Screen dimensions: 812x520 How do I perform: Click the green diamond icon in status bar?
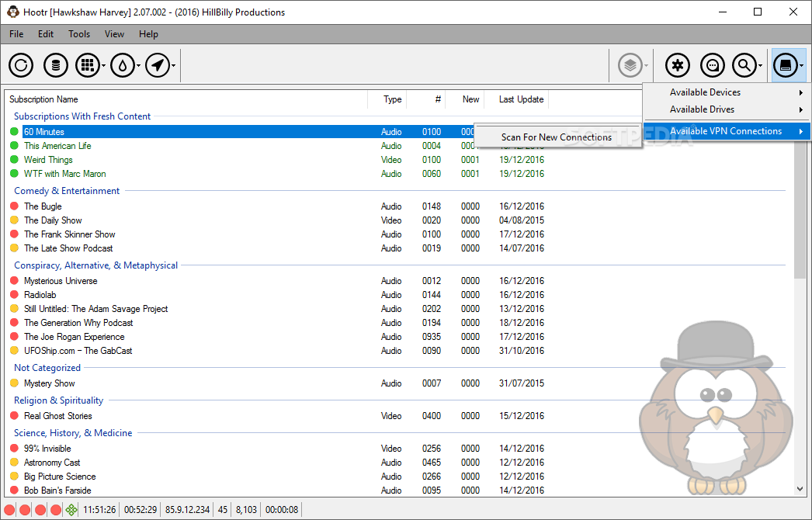[x=71, y=510]
